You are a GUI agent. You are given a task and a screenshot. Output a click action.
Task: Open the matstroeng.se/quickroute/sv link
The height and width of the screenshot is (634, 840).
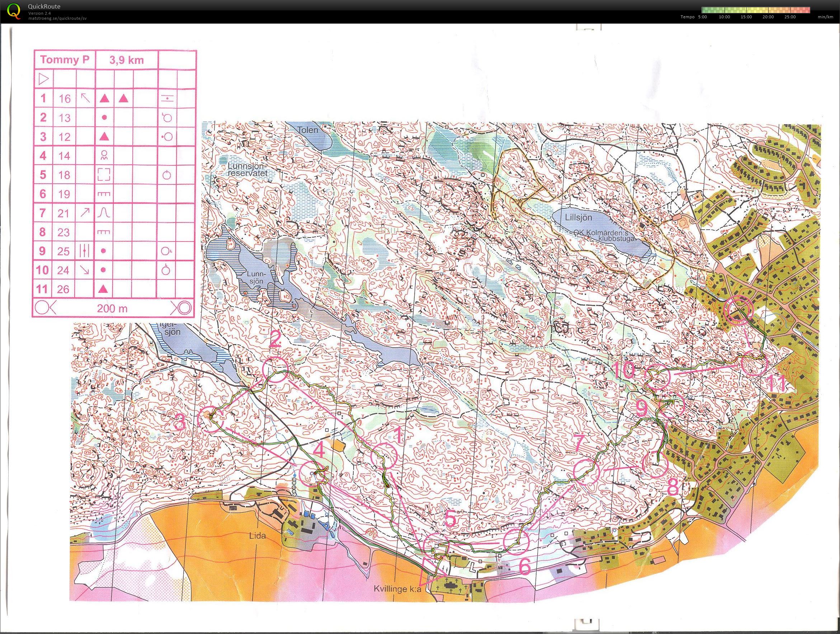(x=57, y=18)
